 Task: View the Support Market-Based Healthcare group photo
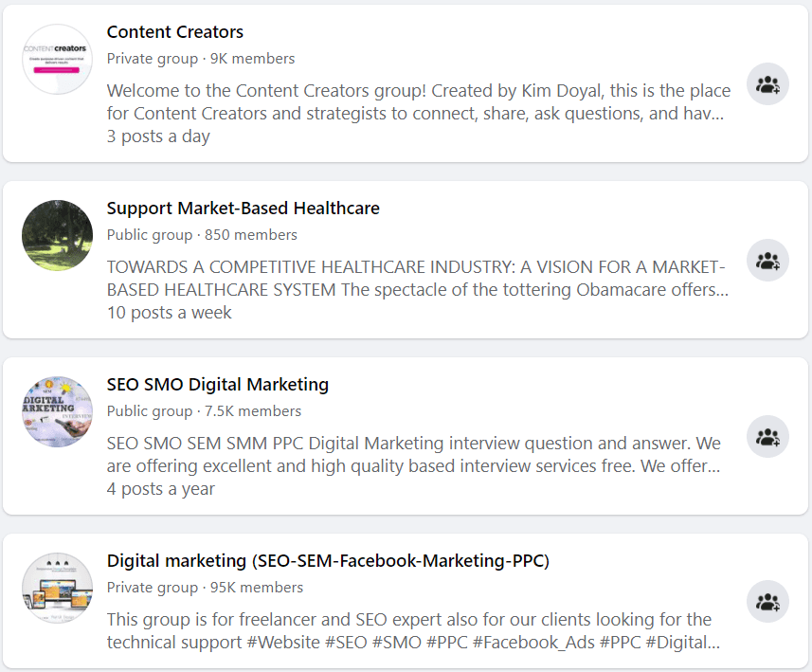tap(57, 235)
